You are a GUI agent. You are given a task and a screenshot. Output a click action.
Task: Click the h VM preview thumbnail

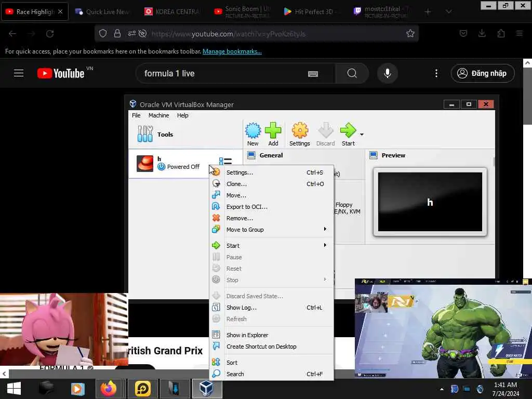click(430, 202)
